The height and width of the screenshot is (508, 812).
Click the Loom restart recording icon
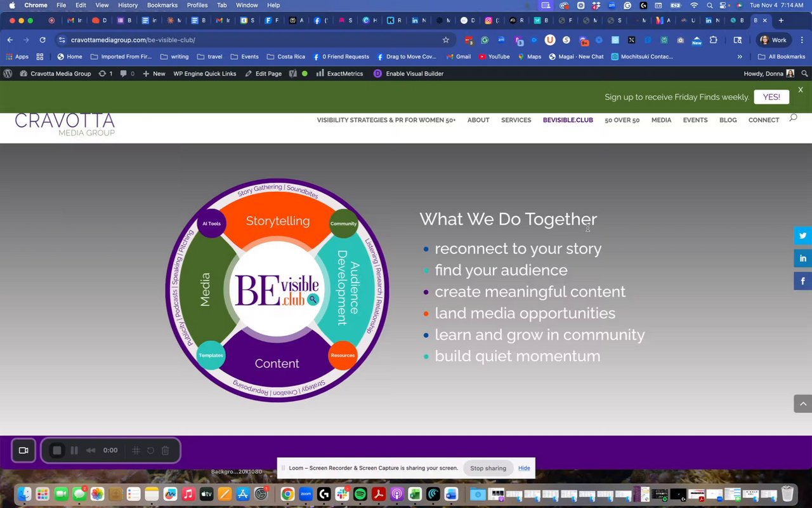click(150, 450)
